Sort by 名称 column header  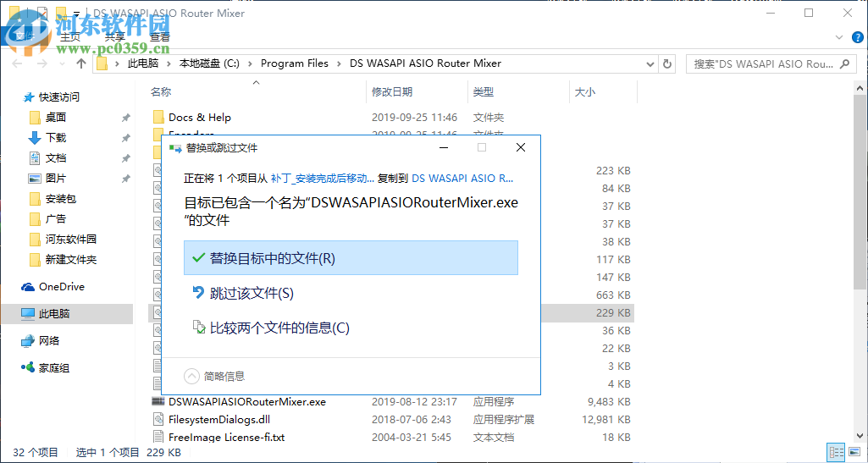[161, 91]
